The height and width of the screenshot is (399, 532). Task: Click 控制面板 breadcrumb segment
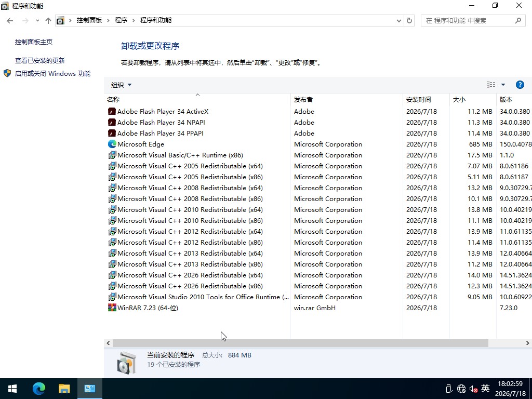(89, 20)
